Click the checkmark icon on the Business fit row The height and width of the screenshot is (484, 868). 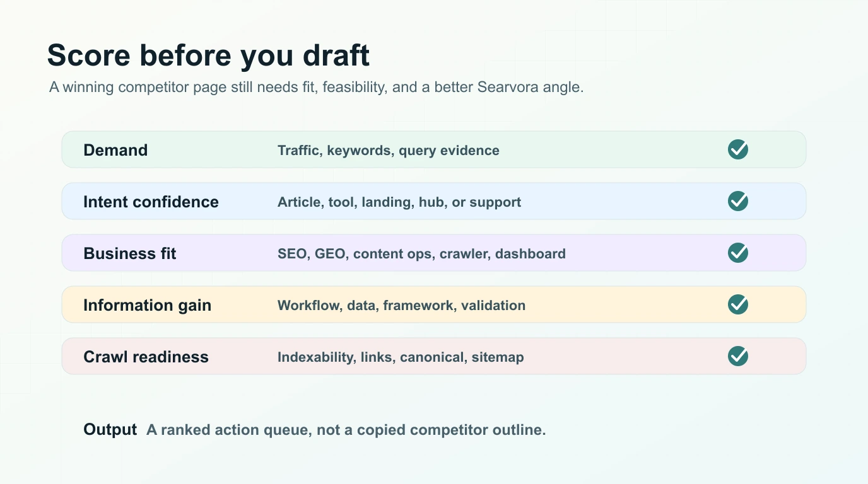737,253
